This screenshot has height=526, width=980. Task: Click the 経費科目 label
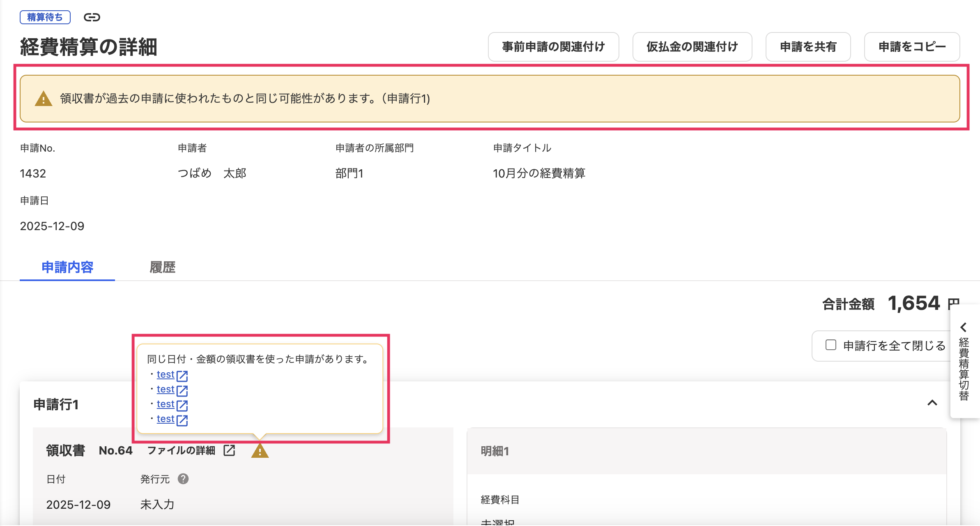pyautogui.click(x=500, y=500)
